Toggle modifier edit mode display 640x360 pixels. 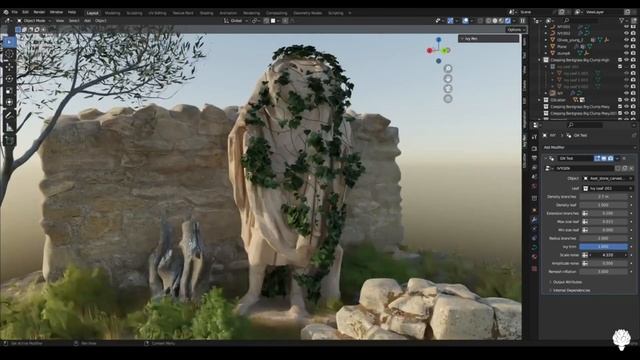pyautogui.click(x=597, y=158)
